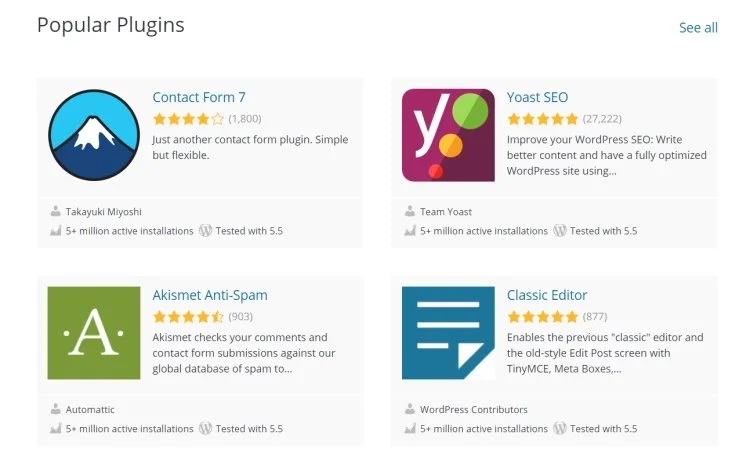Click the Classic Editor plugin icon

[x=448, y=333]
